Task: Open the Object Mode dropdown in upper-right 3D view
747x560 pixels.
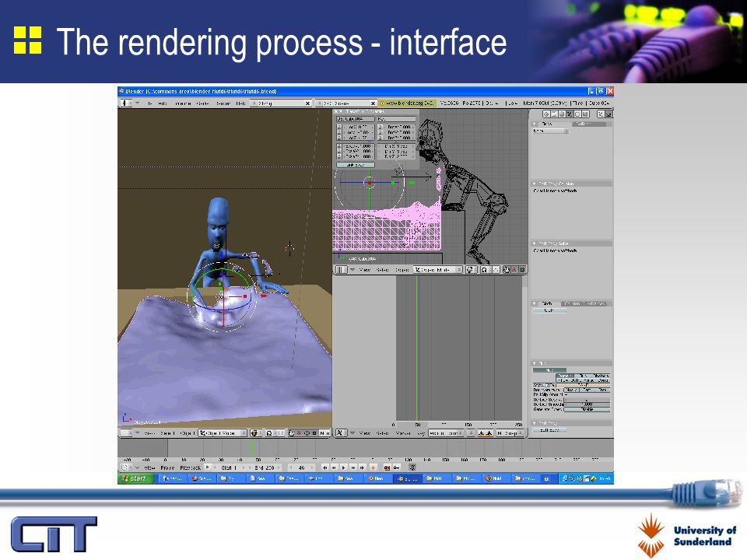Action: click(x=438, y=270)
